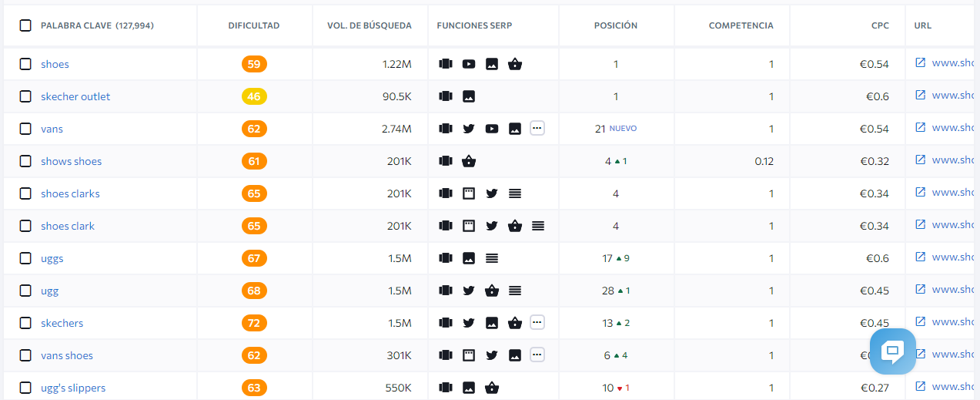
Task: Click the carousel icon in shows shoes row
Action: pyautogui.click(x=446, y=161)
